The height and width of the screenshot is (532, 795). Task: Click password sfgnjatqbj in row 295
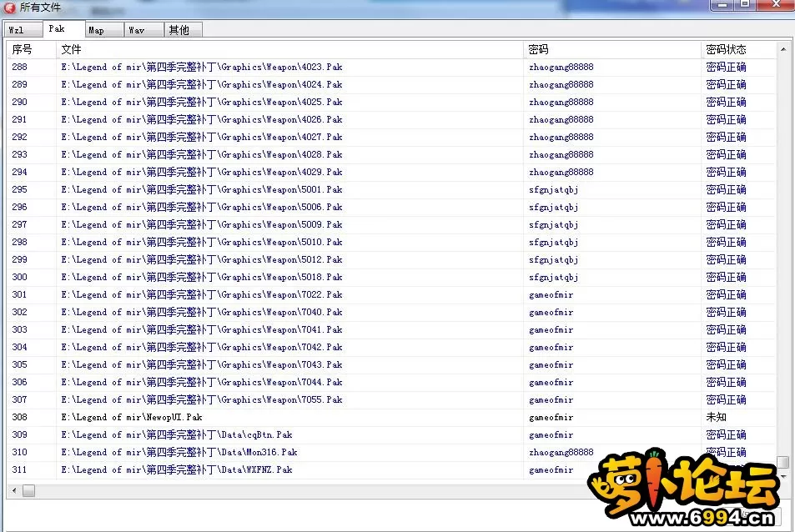[553, 189]
